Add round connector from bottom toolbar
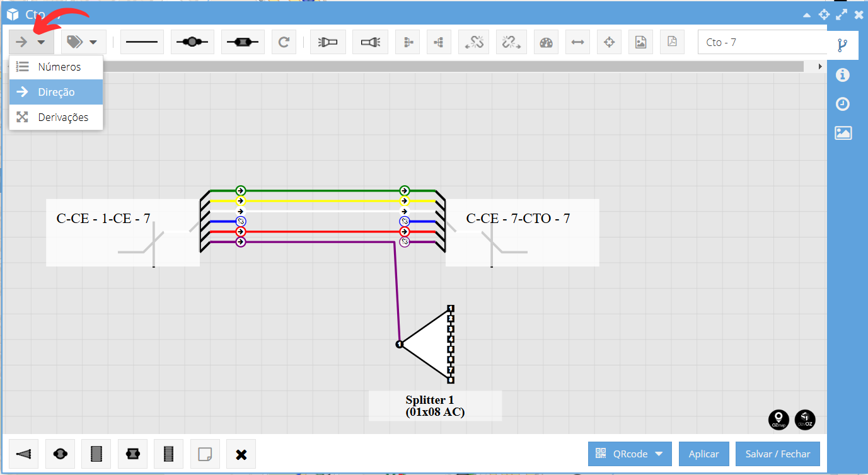 (x=61, y=454)
